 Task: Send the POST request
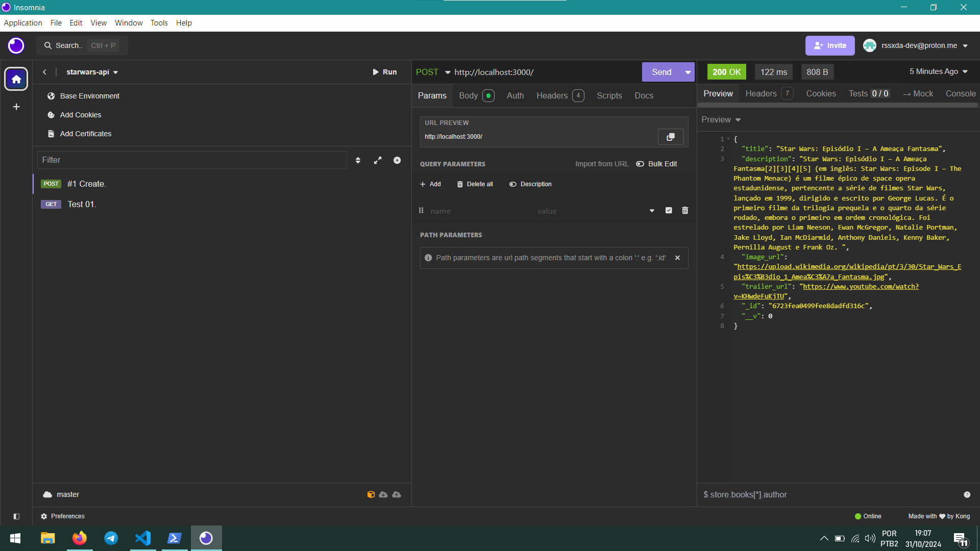(661, 72)
